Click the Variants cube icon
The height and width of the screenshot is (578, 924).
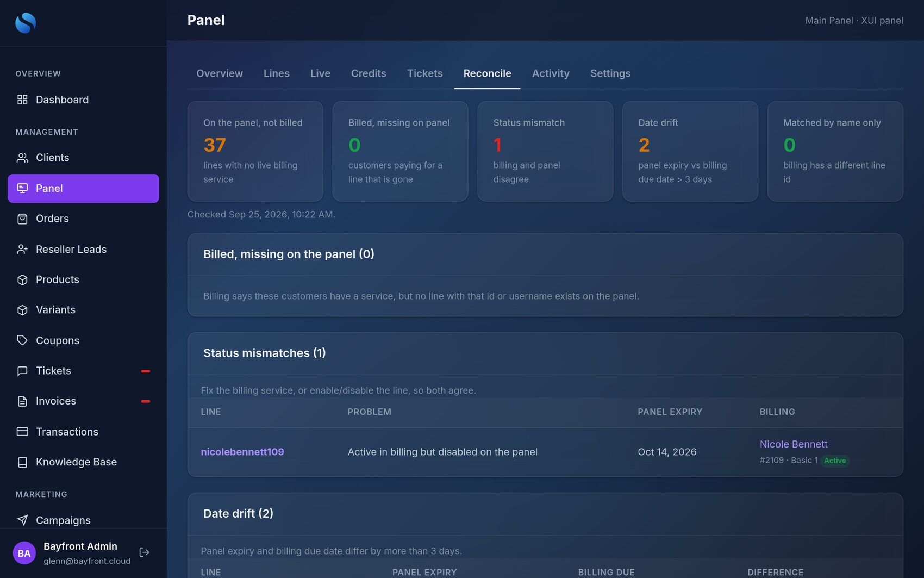coord(22,310)
